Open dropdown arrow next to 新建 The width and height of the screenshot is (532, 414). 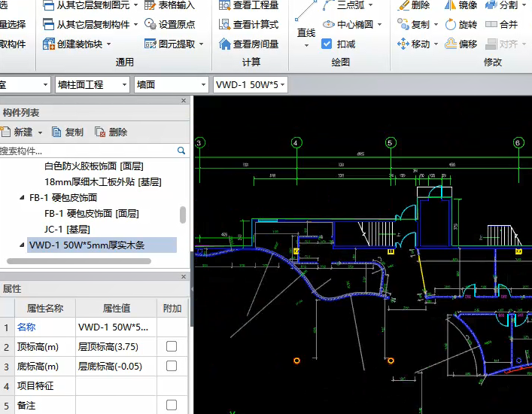(40, 132)
